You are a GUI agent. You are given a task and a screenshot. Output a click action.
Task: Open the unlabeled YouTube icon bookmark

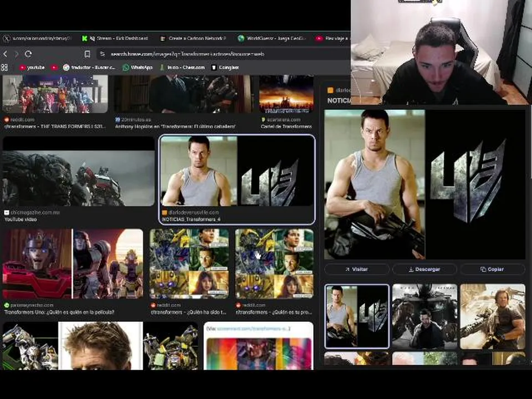pyautogui.click(x=54, y=68)
